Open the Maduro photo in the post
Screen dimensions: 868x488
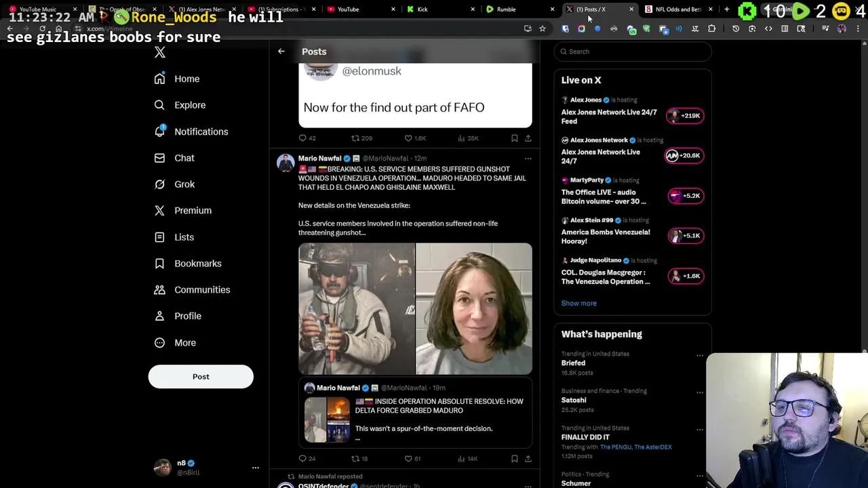pos(357,309)
